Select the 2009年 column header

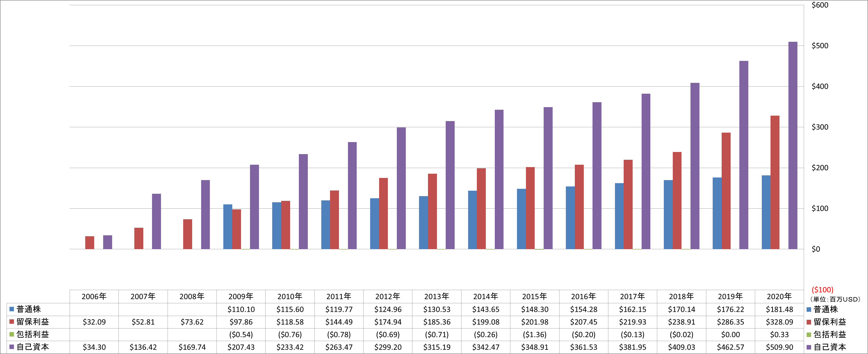(241, 296)
